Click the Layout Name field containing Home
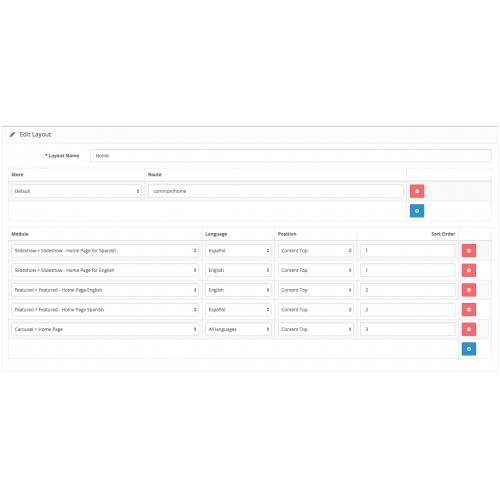500x500 pixels. pos(291,156)
